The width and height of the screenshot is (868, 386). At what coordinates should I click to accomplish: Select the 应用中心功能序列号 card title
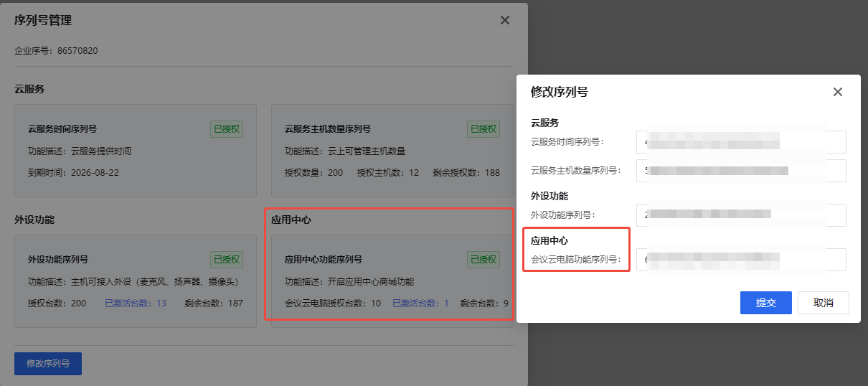[x=324, y=260]
